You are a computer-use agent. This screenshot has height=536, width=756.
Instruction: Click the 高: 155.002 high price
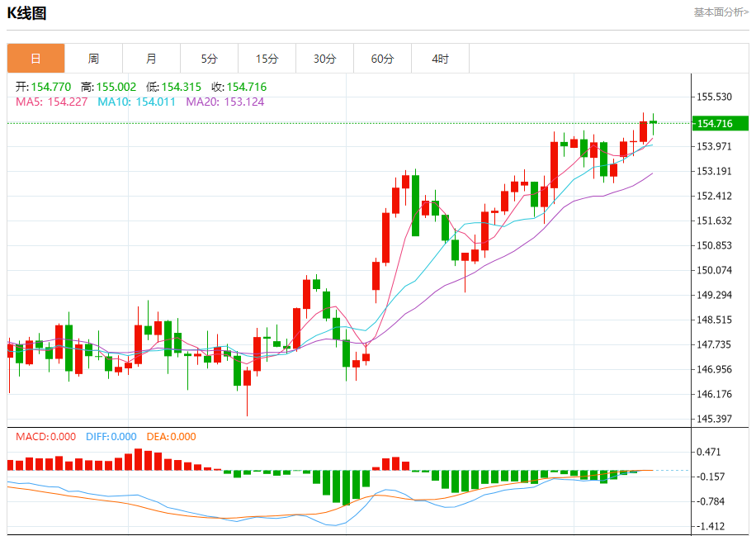108,87
